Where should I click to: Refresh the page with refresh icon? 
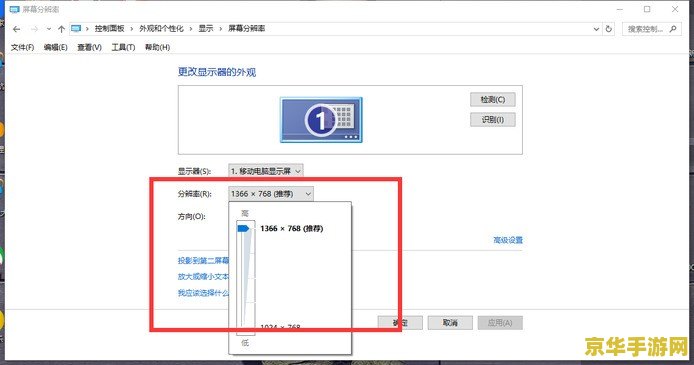click(x=609, y=29)
